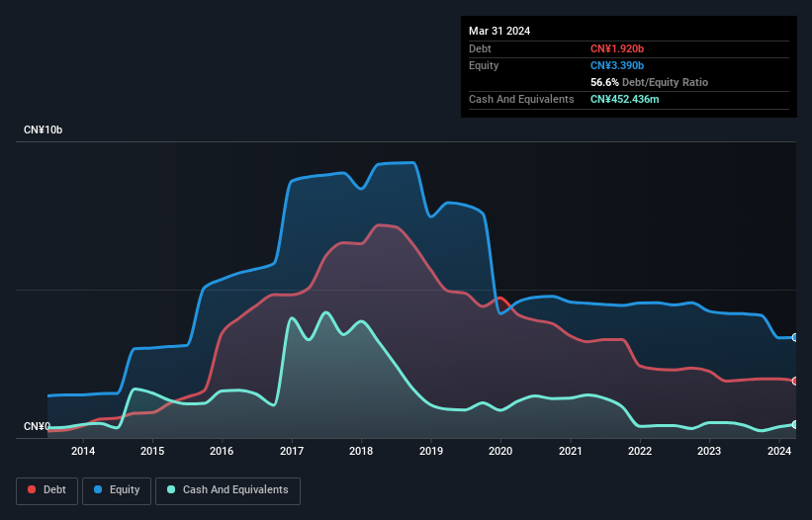Viewport: 812px width, 520px height.
Task: Click the CN¥0 y-axis label
Action: (37, 426)
